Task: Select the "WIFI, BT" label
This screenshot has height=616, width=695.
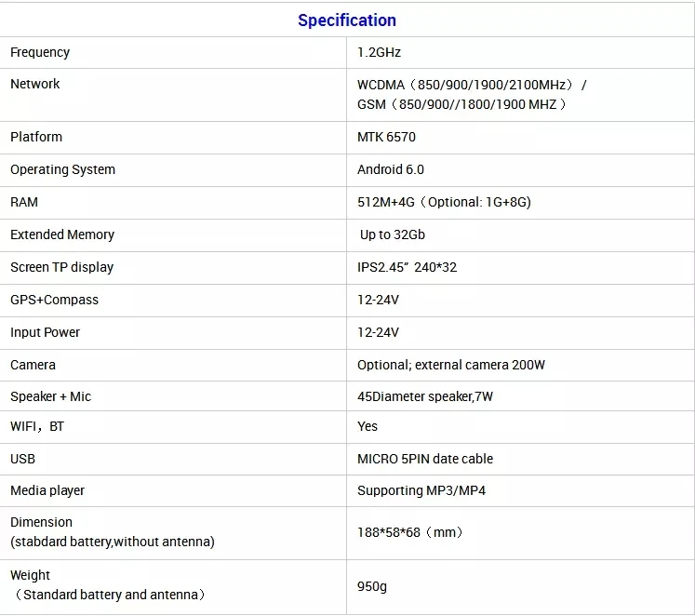Action: point(37,427)
